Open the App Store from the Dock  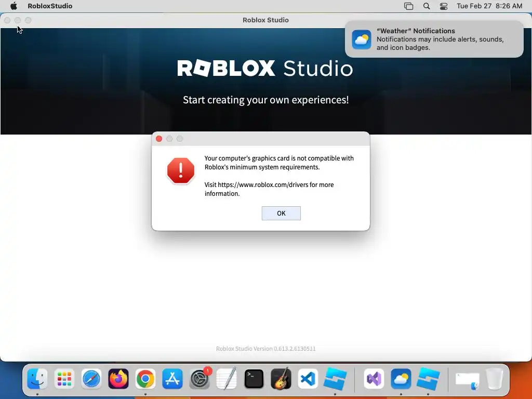click(x=172, y=379)
